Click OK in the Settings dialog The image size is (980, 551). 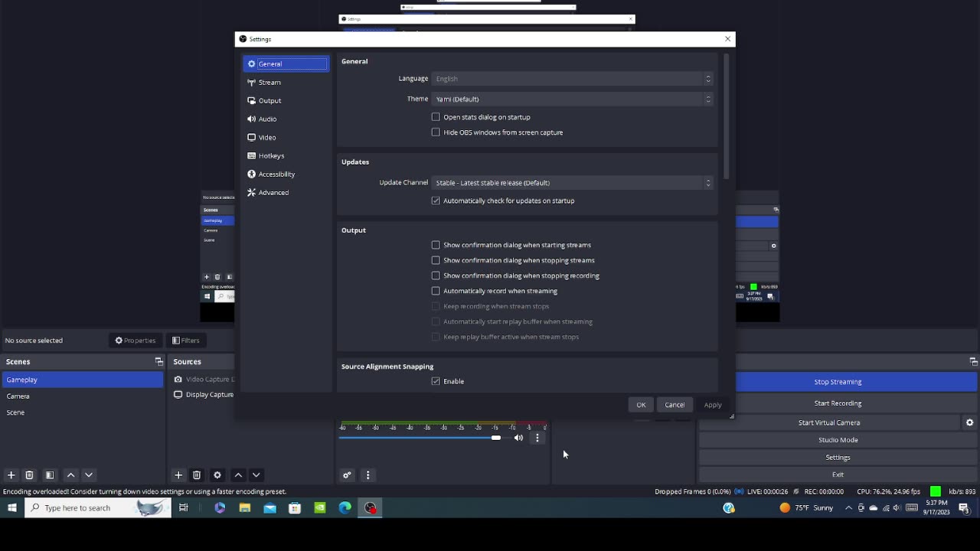[641, 405]
